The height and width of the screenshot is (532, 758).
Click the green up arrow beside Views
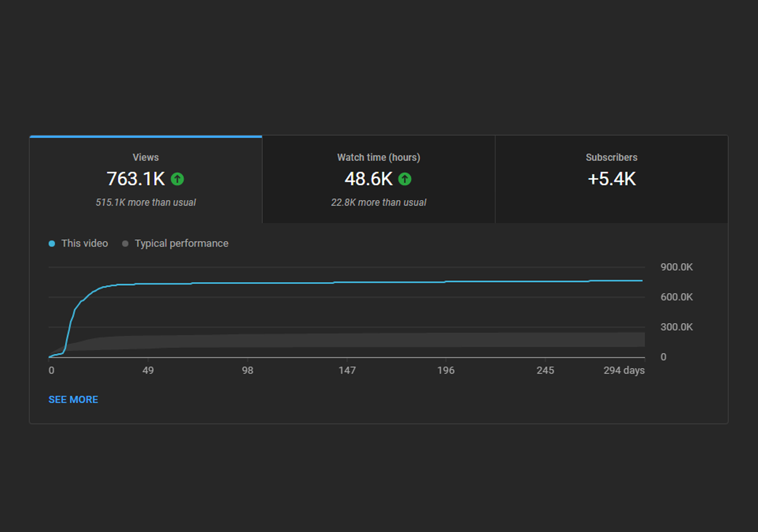point(177,179)
